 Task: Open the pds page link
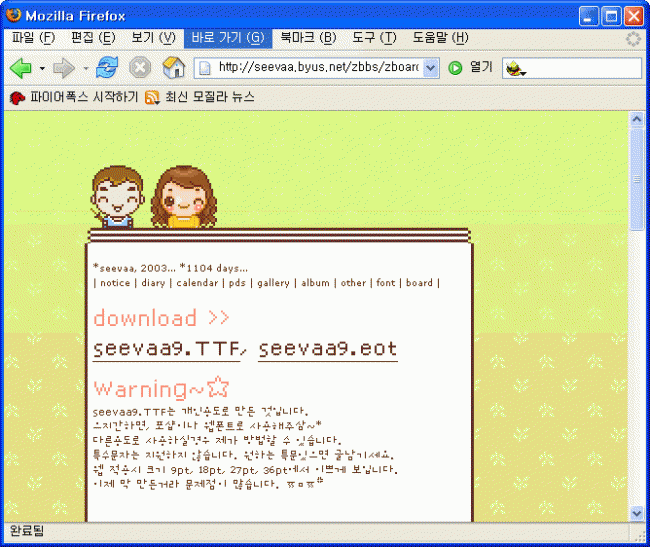(x=237, y=283)
